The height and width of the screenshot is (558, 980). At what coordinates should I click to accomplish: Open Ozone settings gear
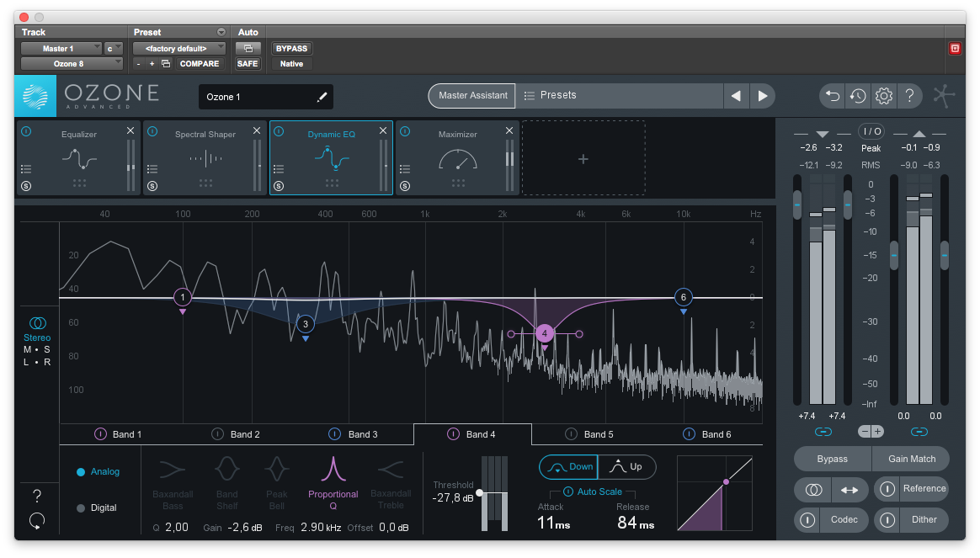pos(884,96)
